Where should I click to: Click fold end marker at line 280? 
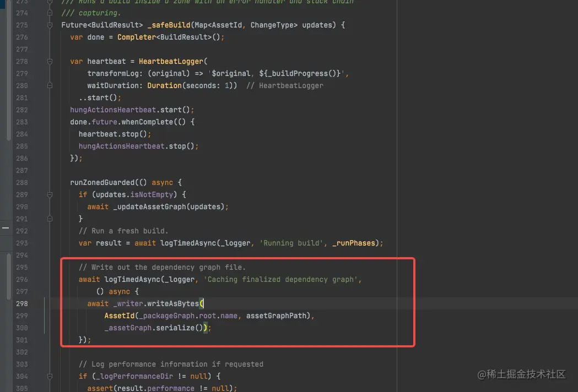(x=50, y=85)
